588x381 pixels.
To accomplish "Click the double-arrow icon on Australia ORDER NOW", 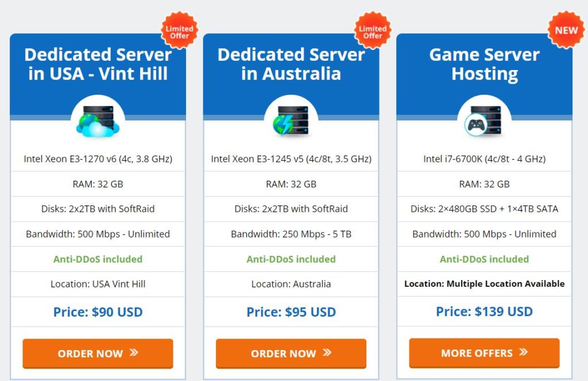I will (x=327, y=352).
